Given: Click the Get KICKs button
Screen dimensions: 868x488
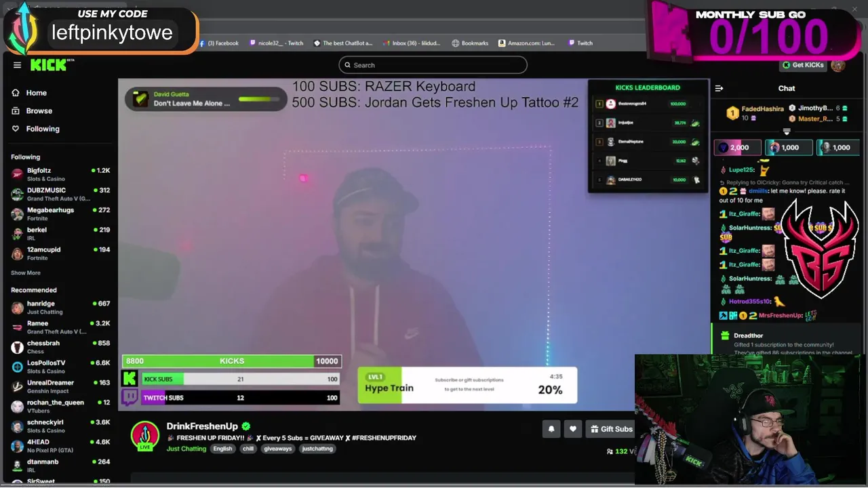Looking at the screenshot, I should click(802, 65).
